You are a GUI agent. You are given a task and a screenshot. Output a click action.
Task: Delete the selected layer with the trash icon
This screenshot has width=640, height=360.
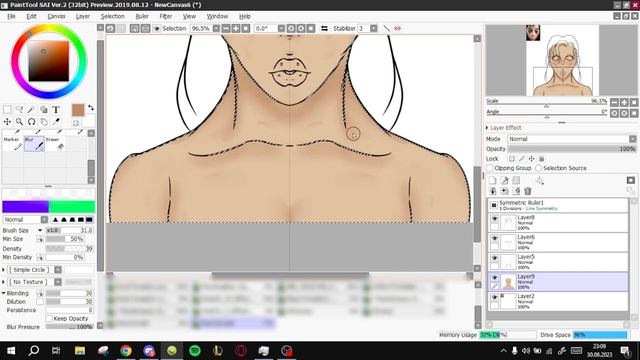point(528,191)
